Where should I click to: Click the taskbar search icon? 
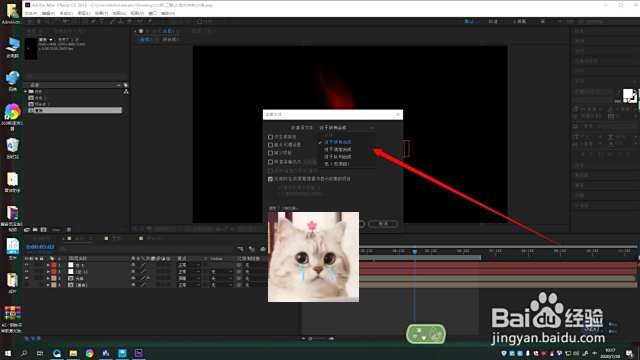click(24, 353)
